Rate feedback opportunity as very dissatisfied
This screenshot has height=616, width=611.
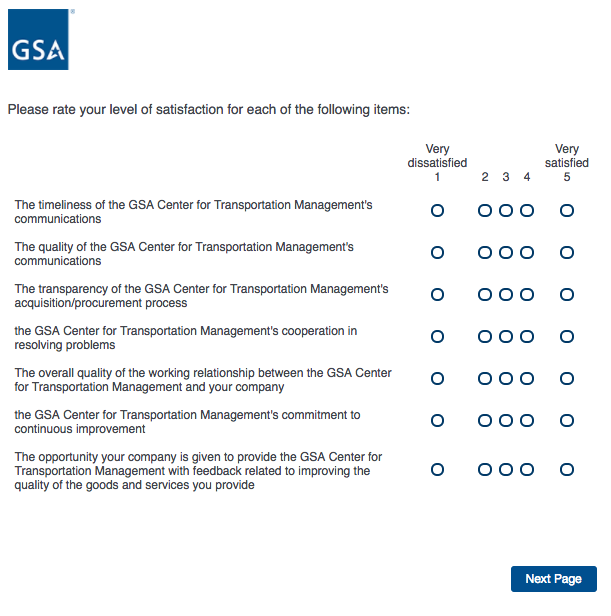(437, 469)
